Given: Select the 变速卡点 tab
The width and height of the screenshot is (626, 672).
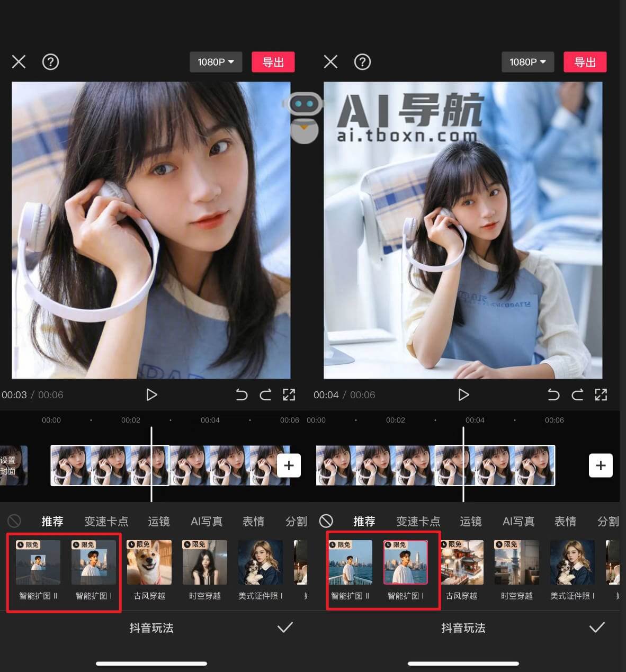Looking at the screenshot, I should 106,521.
